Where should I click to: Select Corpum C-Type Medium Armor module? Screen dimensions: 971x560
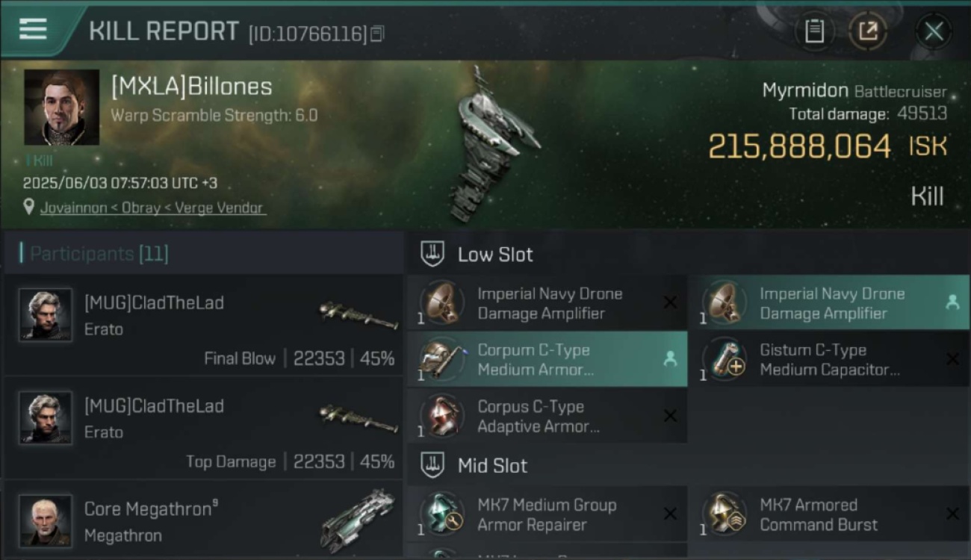[x=547, y=359]
